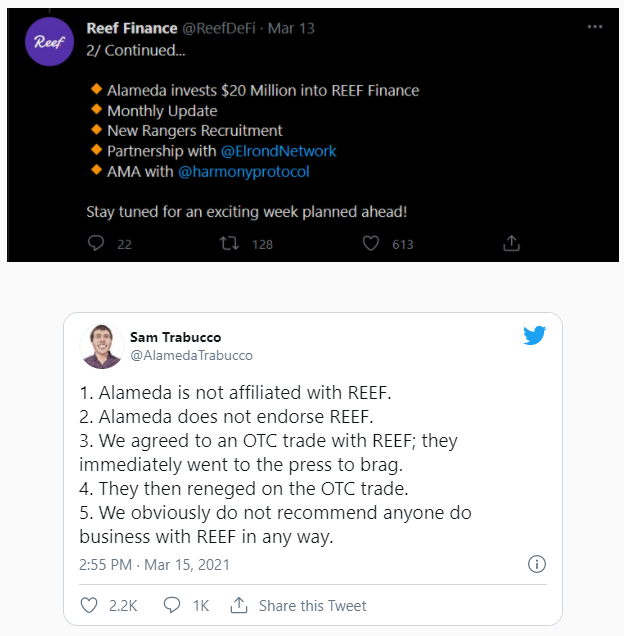
Task: Like Sam Trabucco's tweet with the heart
Action: point(89,605)
